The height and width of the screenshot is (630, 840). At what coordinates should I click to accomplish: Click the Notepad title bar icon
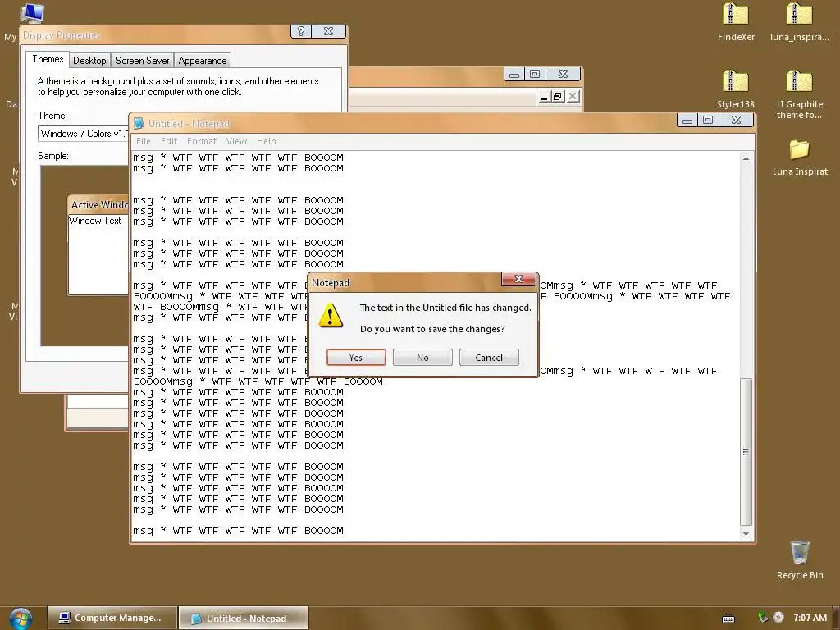139,123
